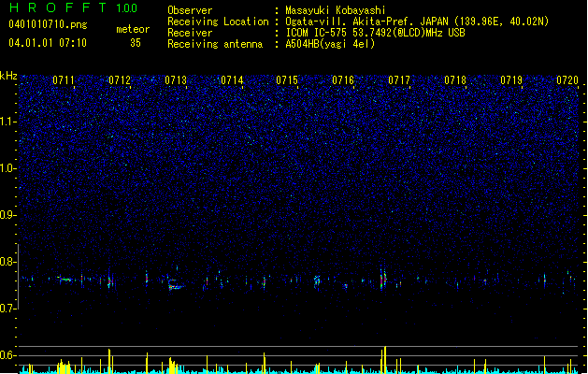Click the 0713 time marker
Screen dimensions: 588x374
(x=176, y=80)
